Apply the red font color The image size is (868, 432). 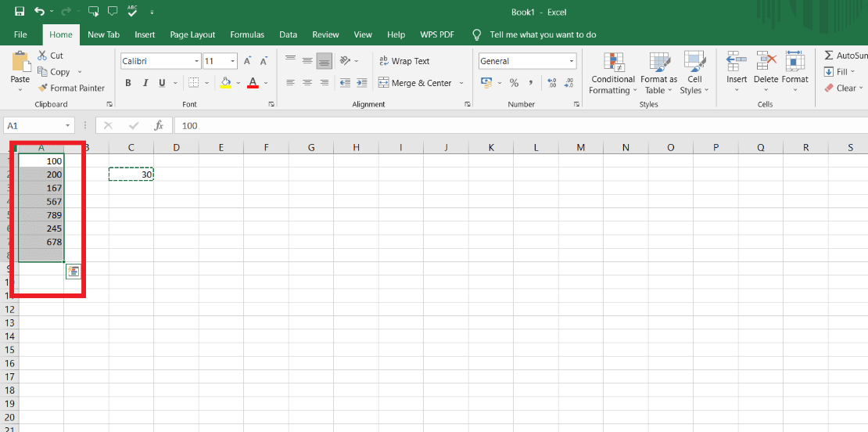coord(253,83)
